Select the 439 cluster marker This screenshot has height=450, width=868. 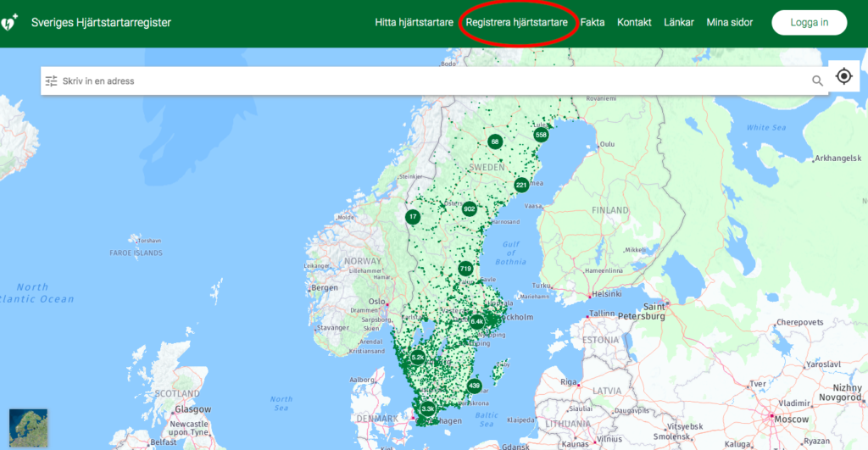(474, 386)
